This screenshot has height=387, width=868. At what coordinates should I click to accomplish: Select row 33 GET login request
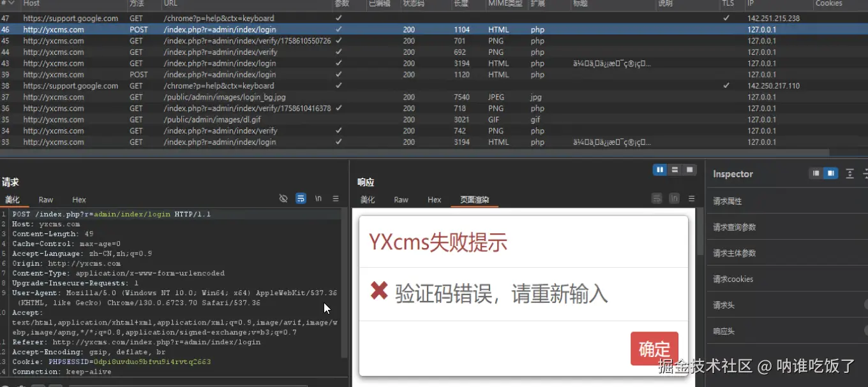434,142
